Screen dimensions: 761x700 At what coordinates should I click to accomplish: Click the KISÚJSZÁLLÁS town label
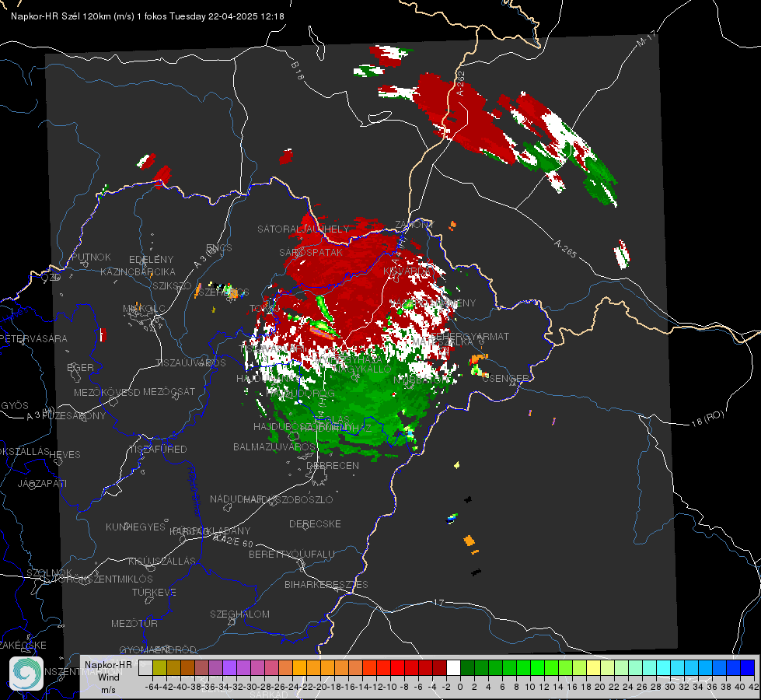[162, 561]
